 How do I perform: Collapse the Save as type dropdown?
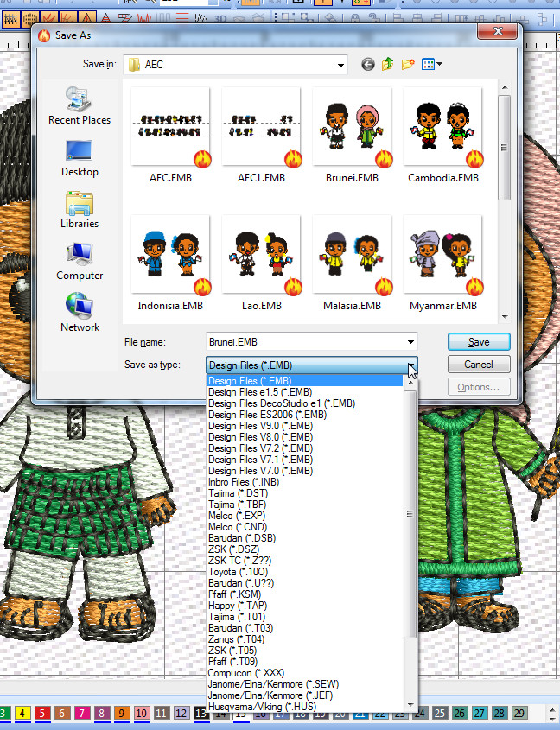tap(410, 365)
